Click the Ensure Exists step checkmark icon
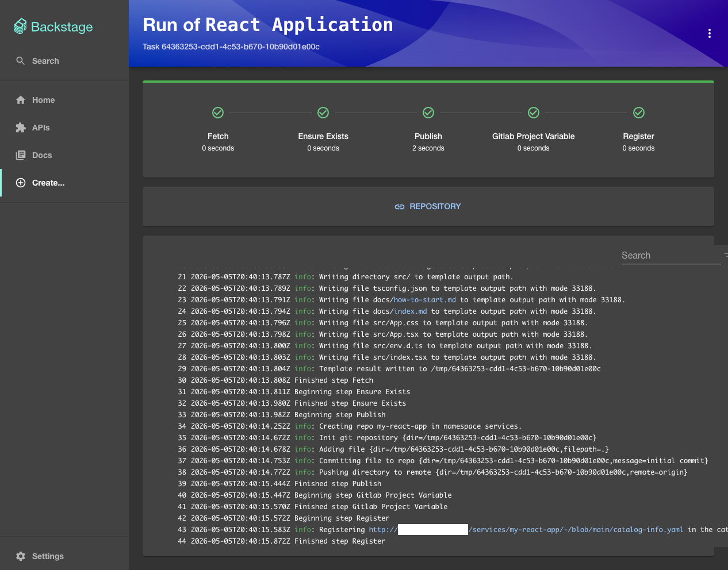Screen dimensions: 728x570 pyautogui.click(x=323, y=113)
